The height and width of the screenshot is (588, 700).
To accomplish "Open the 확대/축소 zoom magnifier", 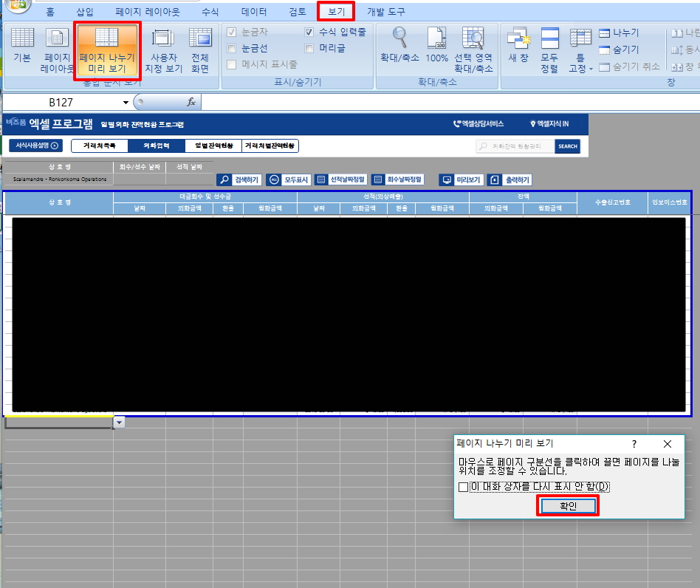I will [x=399, y=45].
